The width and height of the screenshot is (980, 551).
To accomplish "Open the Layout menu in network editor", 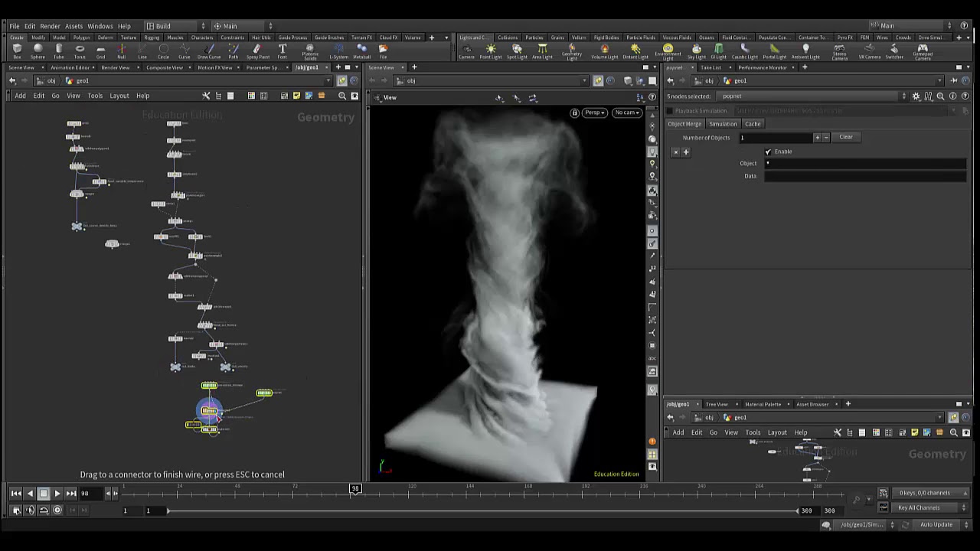I will (x=119, y=96).
